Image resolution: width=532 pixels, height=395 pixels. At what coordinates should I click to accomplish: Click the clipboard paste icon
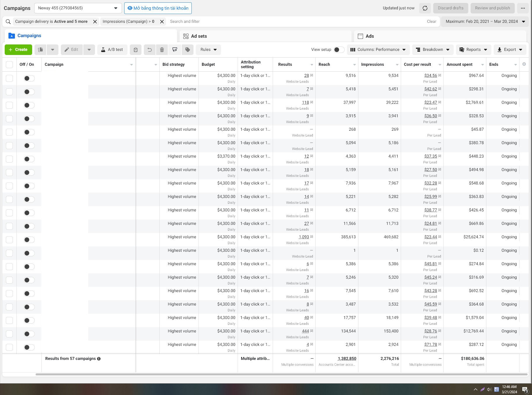[x=136, y=50]
